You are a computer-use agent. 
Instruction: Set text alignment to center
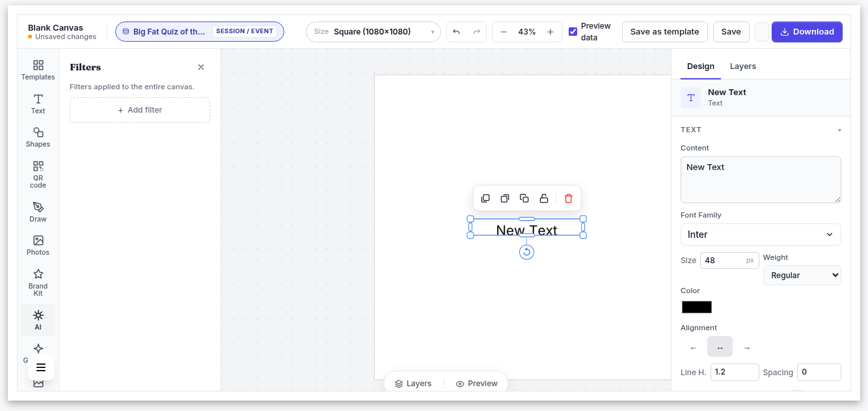720,347
